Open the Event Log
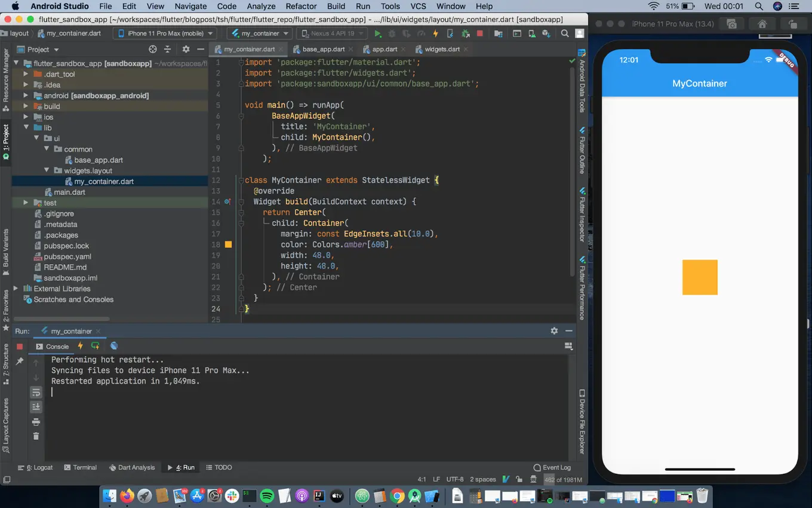 (552, 467)
